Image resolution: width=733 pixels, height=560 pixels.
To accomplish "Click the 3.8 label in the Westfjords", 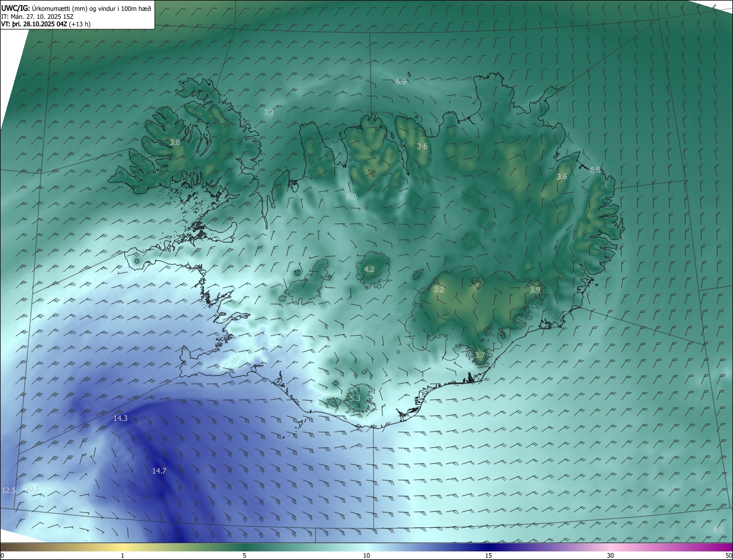I will pyautogui.click(x=175, y=143).
